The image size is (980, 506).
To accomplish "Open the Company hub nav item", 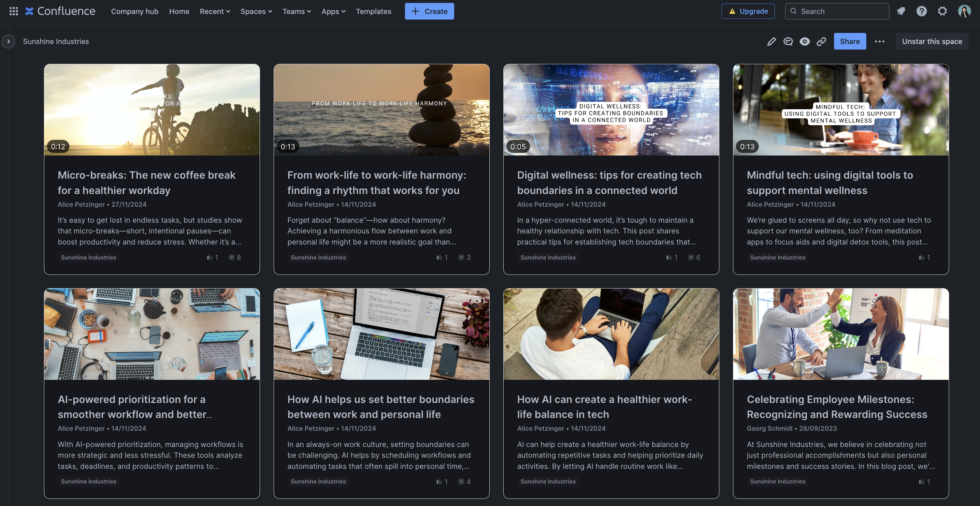I will click(x=135, y=11).
